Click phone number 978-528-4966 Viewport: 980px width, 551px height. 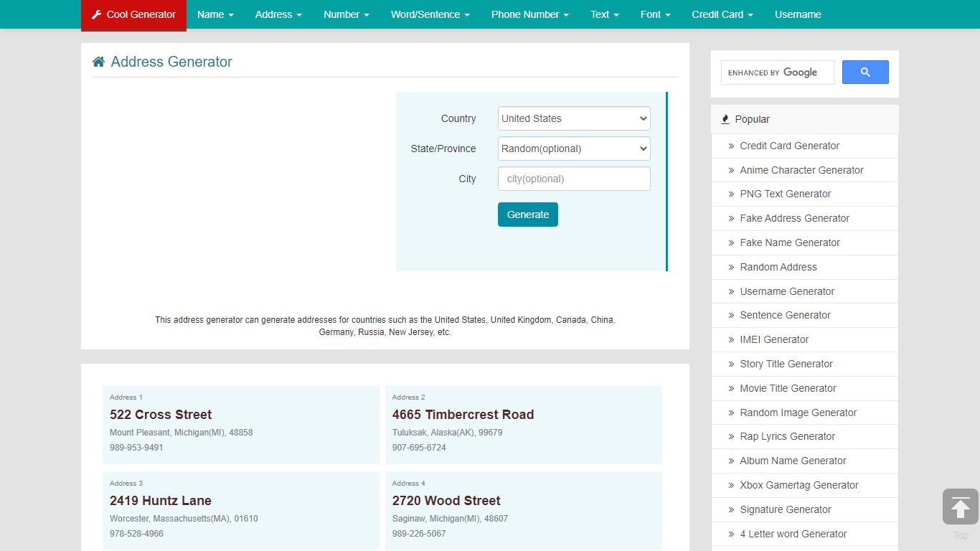136,534
